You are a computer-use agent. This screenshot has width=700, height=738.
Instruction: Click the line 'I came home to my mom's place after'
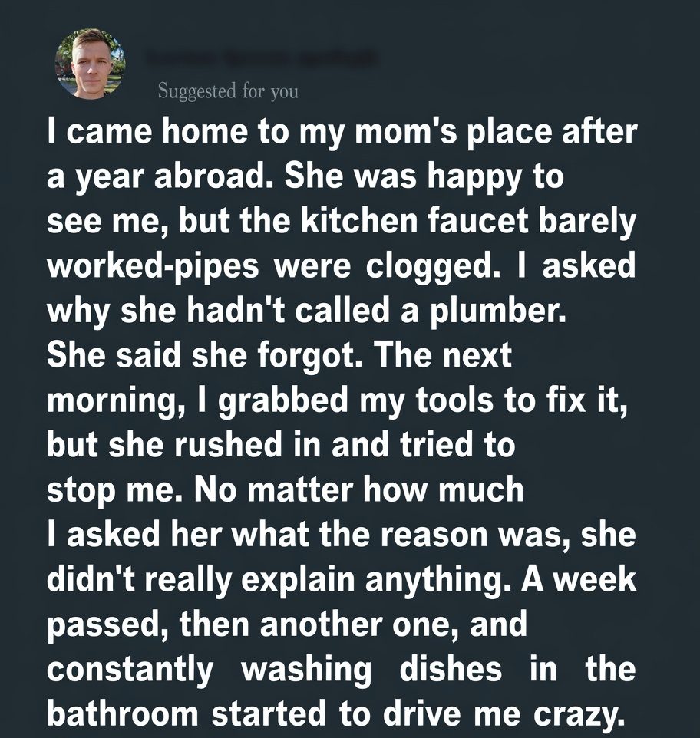point(342,133)
